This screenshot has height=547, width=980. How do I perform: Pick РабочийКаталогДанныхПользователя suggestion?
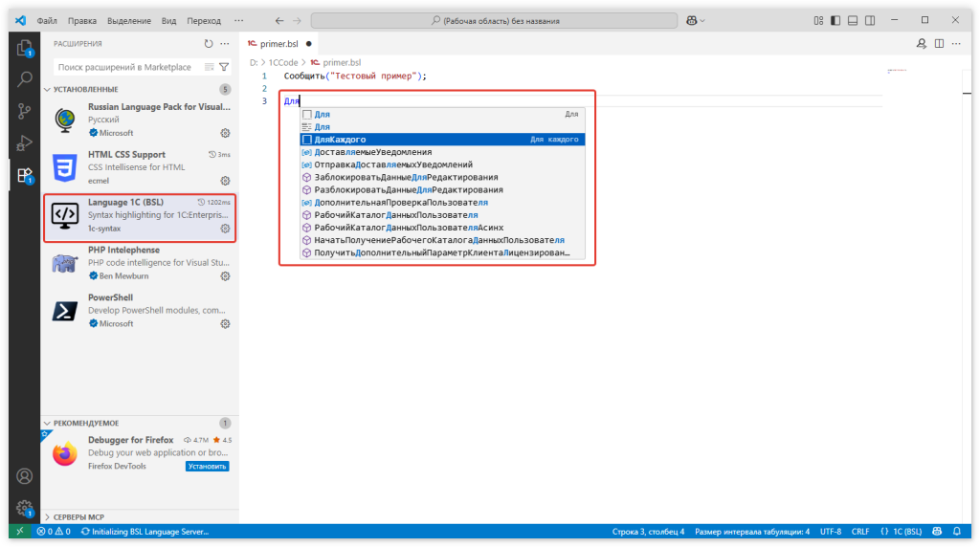442,215
